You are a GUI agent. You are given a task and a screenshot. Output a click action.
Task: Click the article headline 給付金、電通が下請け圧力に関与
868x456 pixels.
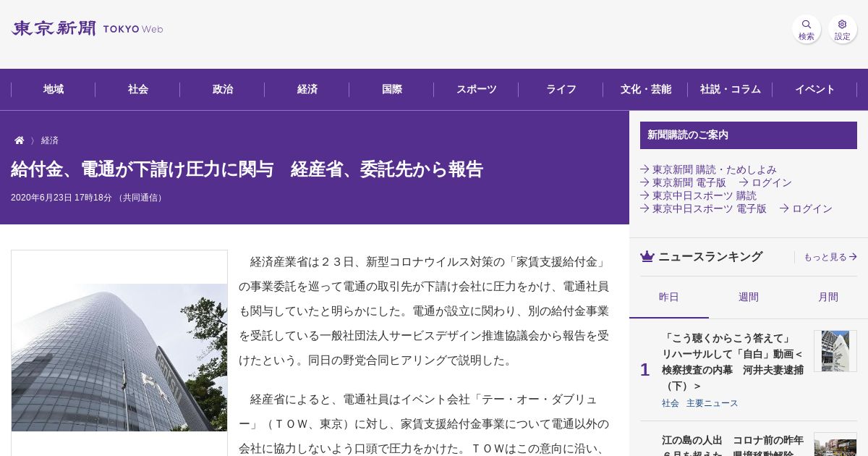click(x=247, y=169)
